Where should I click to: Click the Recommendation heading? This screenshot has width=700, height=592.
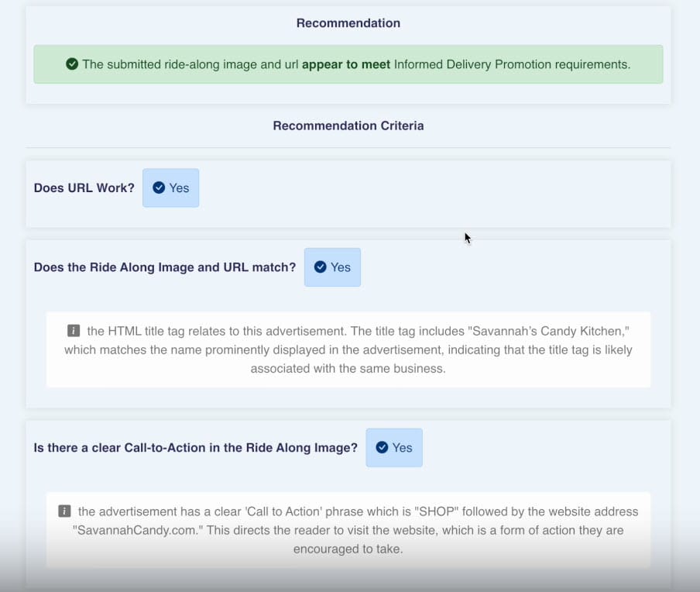[348, 23]
